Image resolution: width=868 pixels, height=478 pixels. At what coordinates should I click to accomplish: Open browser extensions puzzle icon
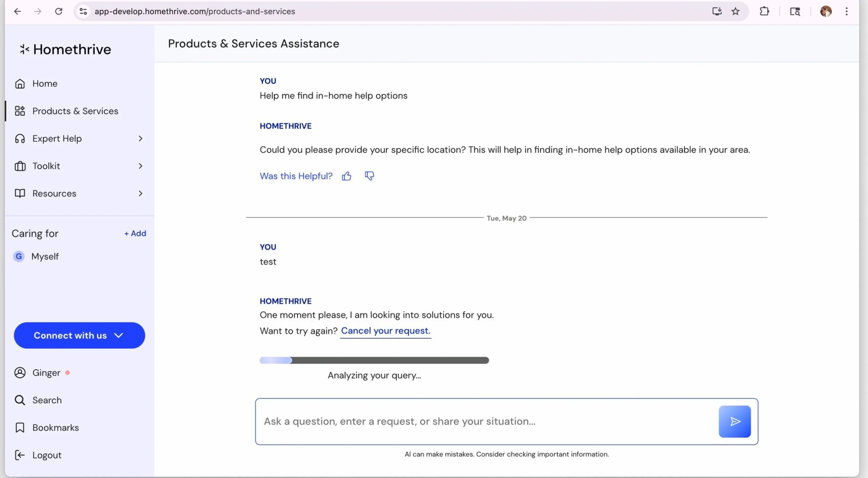[x=764, y=11]
